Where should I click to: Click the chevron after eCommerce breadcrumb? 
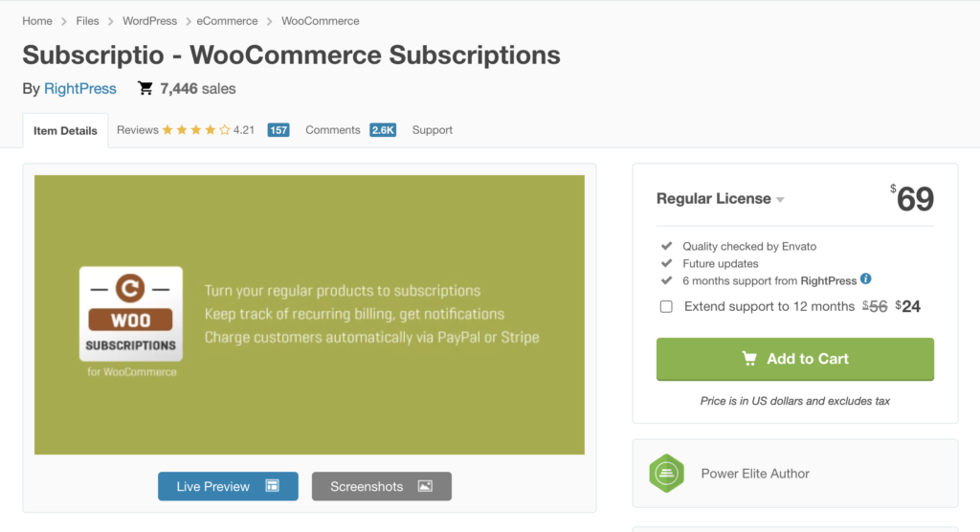pyautogui.click(x=269, y=21)
